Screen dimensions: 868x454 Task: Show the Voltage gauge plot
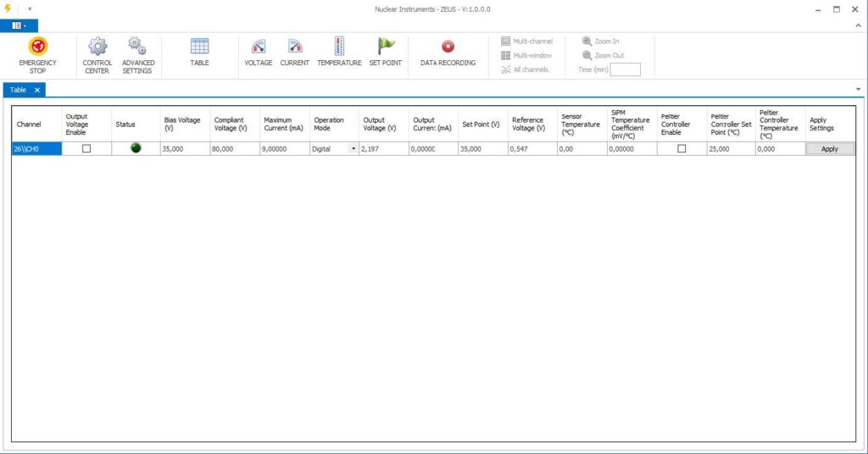(259, 47)
